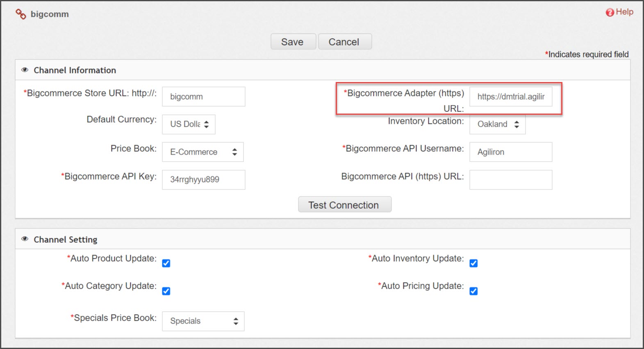Viewport: 644px width, 349px height.
Task: Focus the Bigcommerce Adapter URL field
Action: [511, 96]
